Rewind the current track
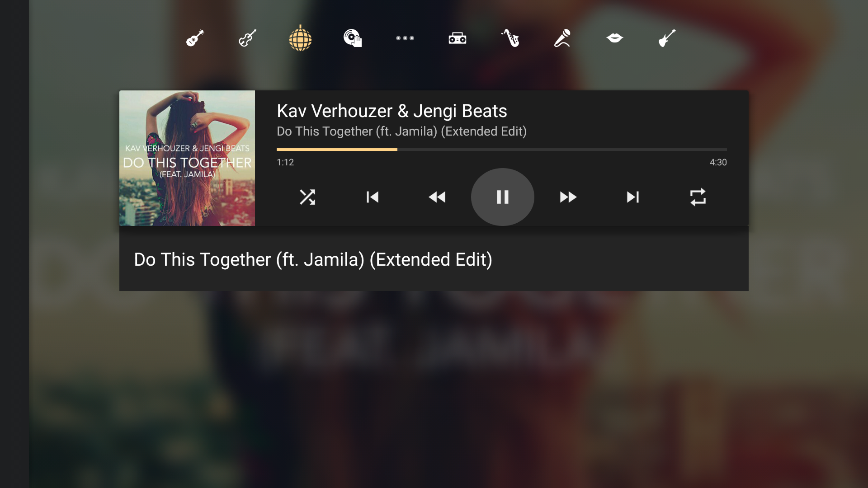The image size is (868, 488). 437,197
